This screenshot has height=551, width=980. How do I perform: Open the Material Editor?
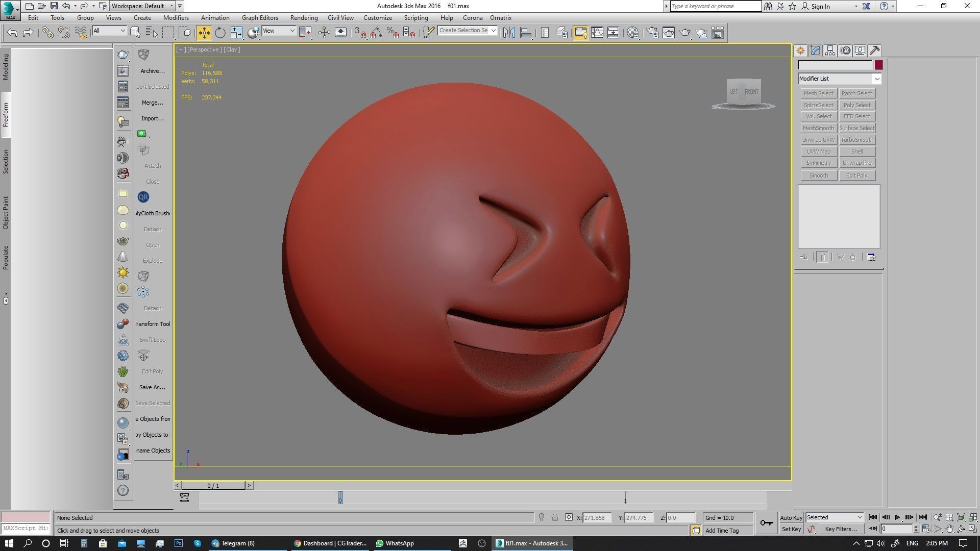tap(633, 33)
